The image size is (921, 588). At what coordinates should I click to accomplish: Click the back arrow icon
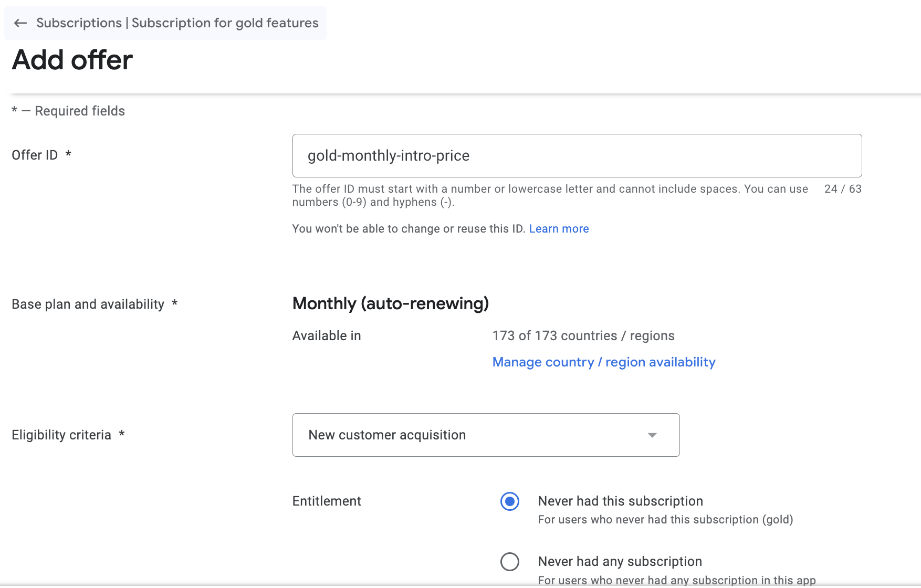tap(20, 23)
